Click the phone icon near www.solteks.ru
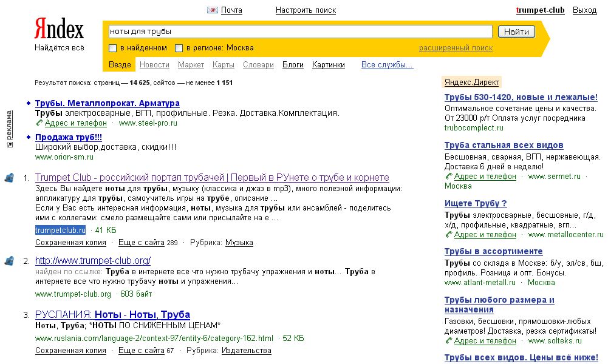 (x=448, y=340)
